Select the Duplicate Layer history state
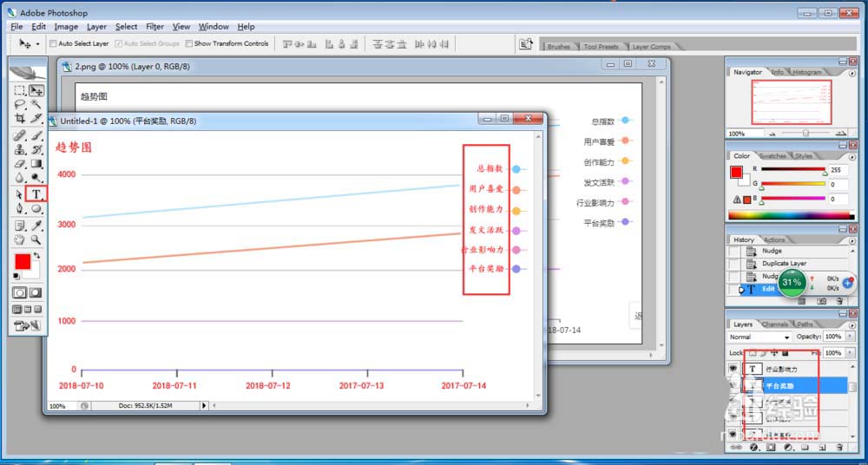 [784, 263]
